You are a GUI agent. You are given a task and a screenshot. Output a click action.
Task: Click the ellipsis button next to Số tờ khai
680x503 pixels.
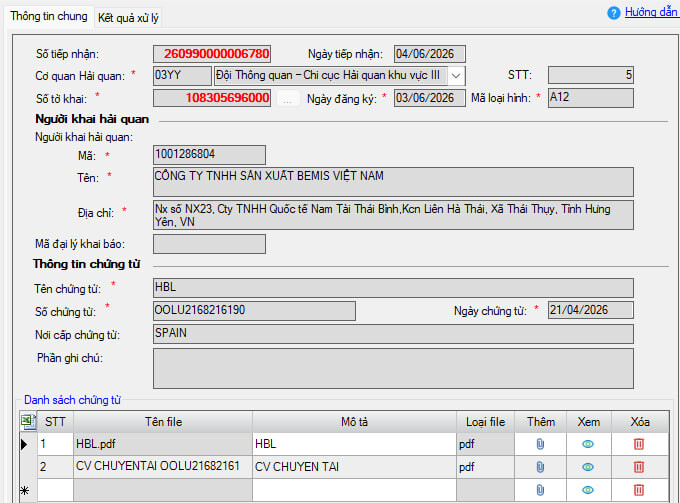288,99
